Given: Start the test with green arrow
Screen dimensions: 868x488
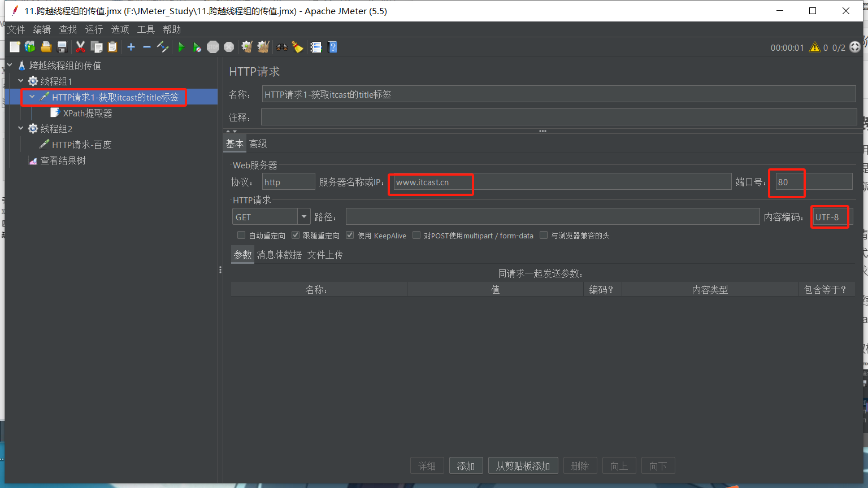Looking at the screenshot, I should tap(181, 47).
